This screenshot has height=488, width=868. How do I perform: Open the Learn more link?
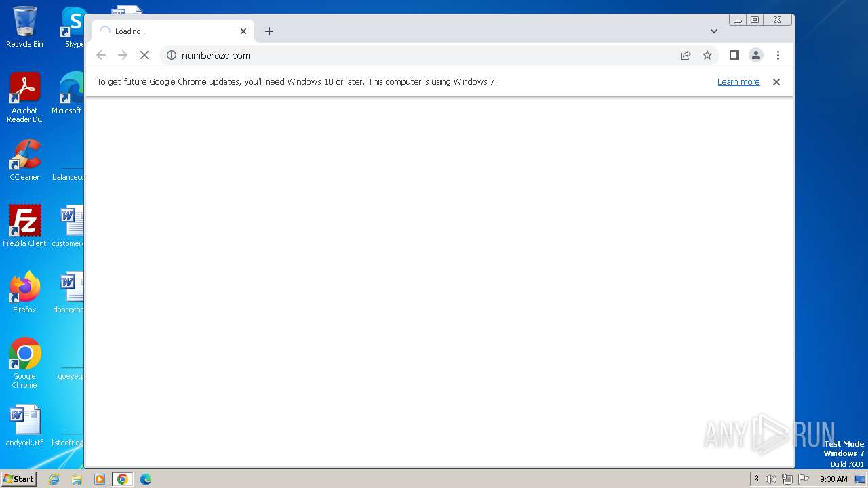point(738,82)
